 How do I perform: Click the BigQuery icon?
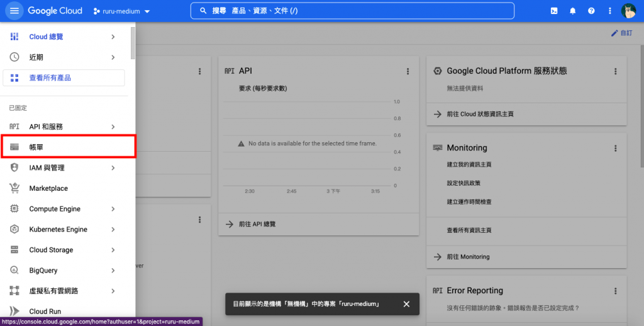coord(14,271)
